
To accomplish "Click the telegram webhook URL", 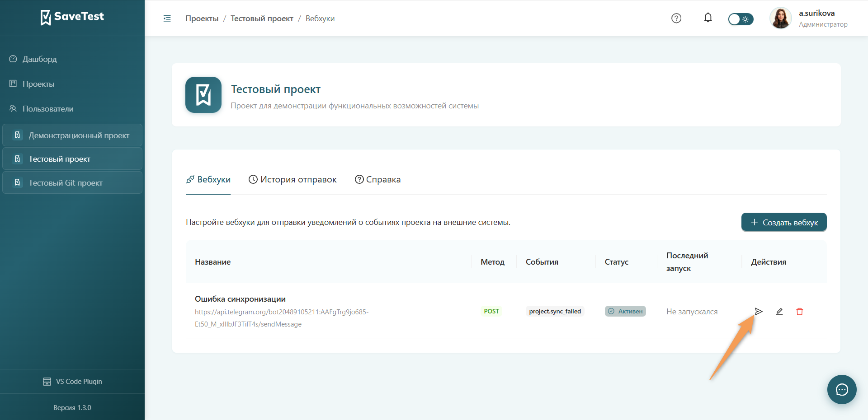I will [282, 318].
